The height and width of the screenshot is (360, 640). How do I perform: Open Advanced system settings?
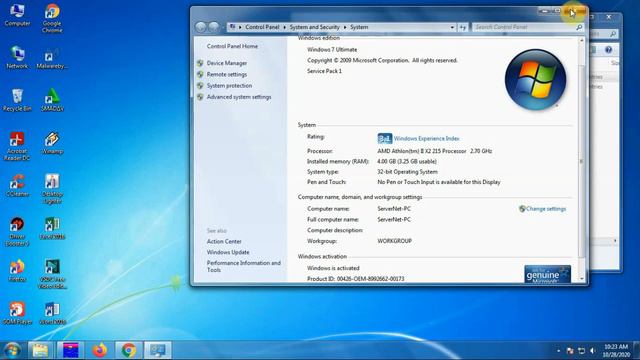point(239,97)
